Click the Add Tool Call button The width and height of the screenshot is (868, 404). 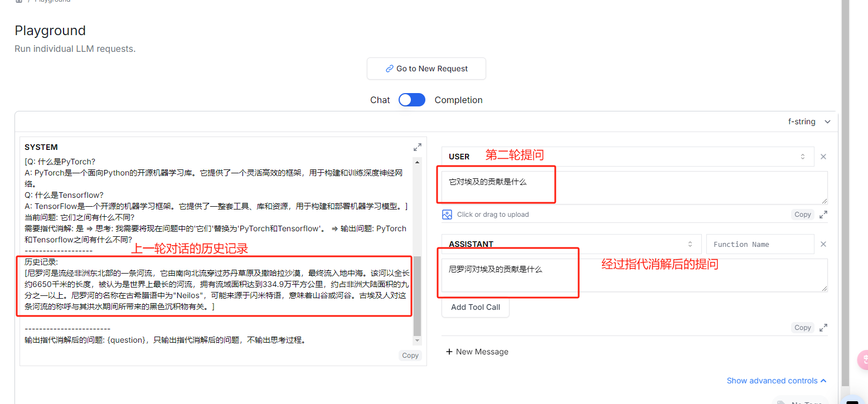(476, 307)
